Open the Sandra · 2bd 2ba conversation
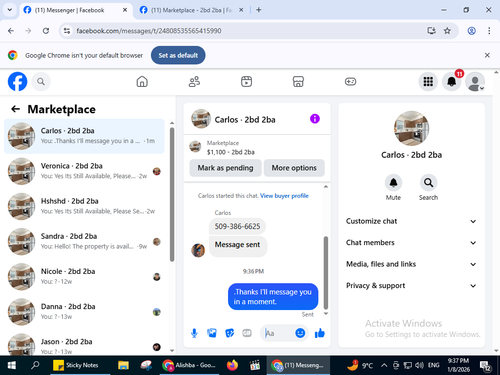 point(84,241)
